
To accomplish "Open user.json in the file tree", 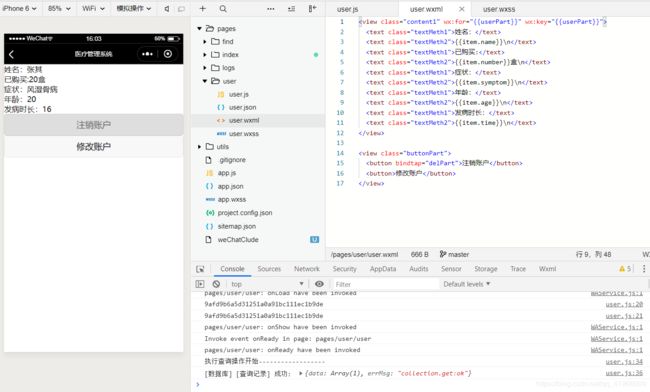I will pyautogui.click(x=242, y=107).
